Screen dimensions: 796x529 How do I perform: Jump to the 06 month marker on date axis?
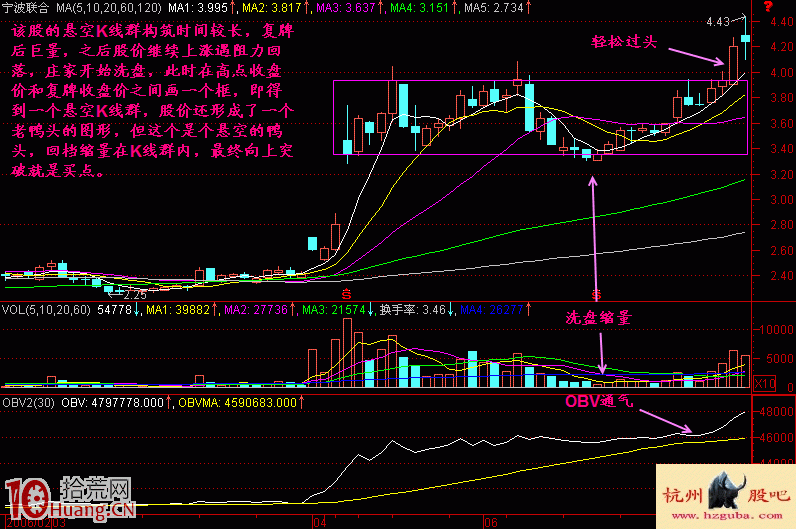[490, 523]
